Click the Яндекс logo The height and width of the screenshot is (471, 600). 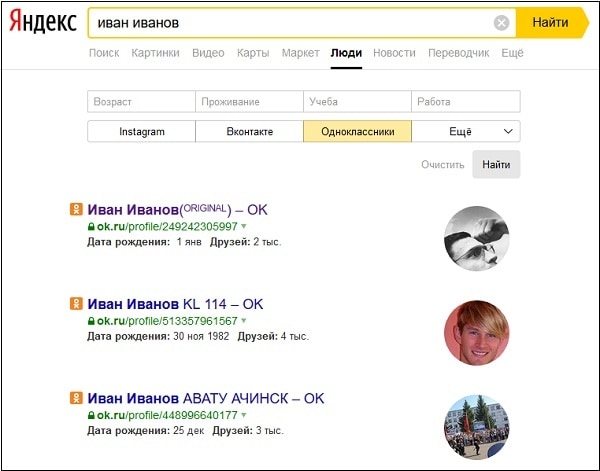[43, 22]
